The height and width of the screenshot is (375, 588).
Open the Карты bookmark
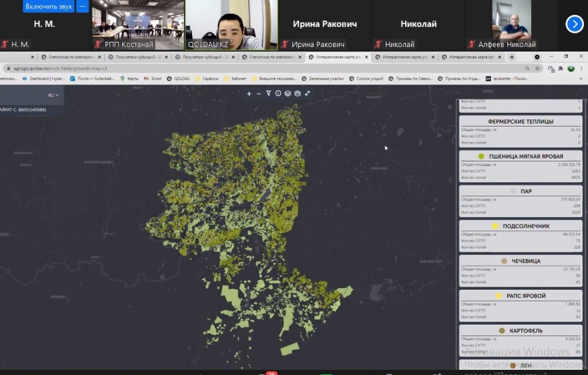129,79
